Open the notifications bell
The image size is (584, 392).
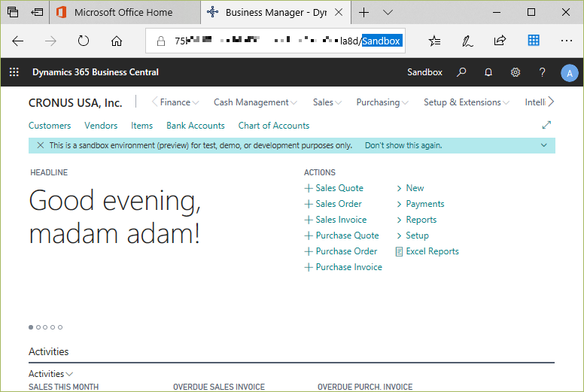(x=488, y=71)
